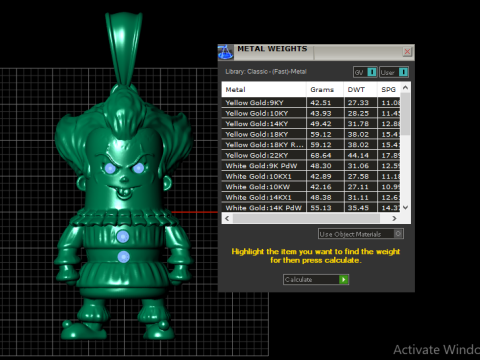Click the 42.51 grams cell
Screen dimensions: 480x360
pos(325,103)
